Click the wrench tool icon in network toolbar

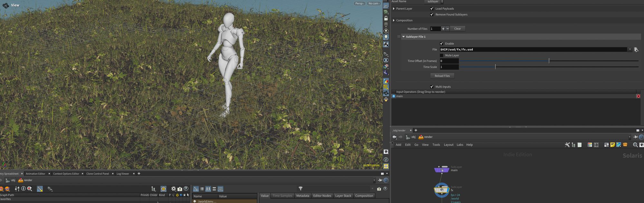point(567,145)
